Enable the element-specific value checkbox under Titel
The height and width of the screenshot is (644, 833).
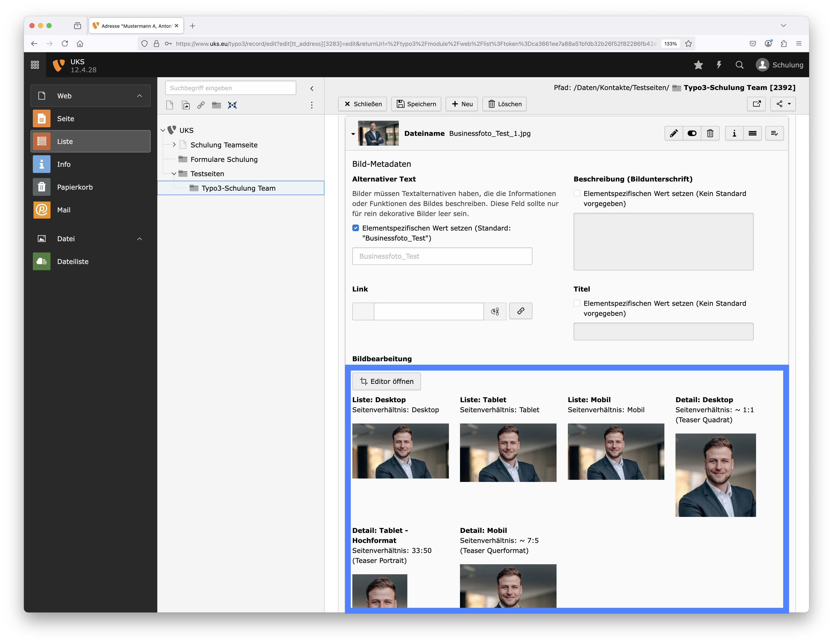(x=577, y=303)
